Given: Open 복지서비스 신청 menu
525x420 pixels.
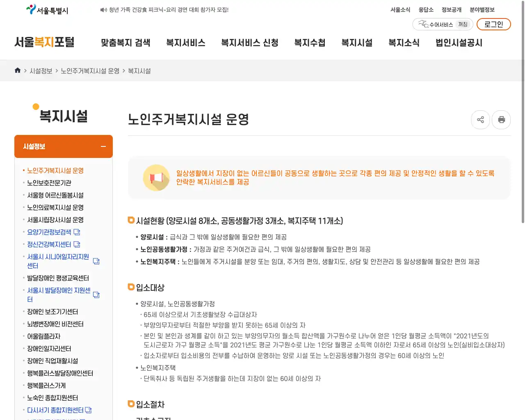Looking at the screenshot, I should point(250,43).
